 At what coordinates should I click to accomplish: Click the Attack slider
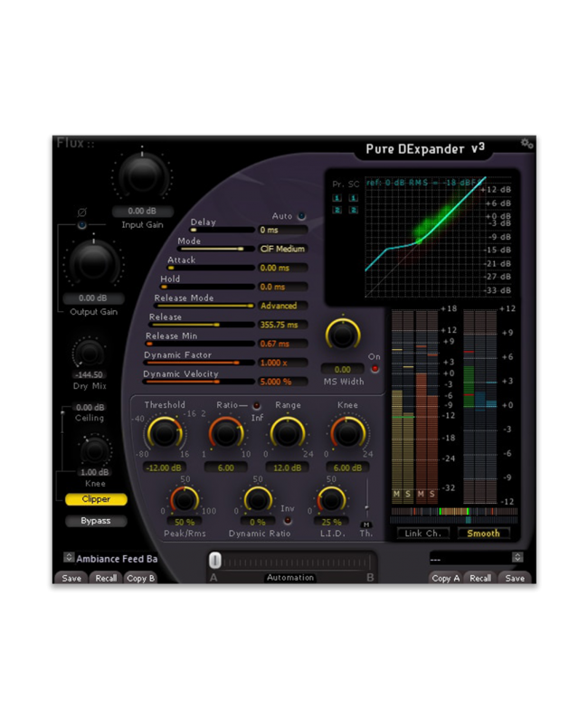[211, 268]
